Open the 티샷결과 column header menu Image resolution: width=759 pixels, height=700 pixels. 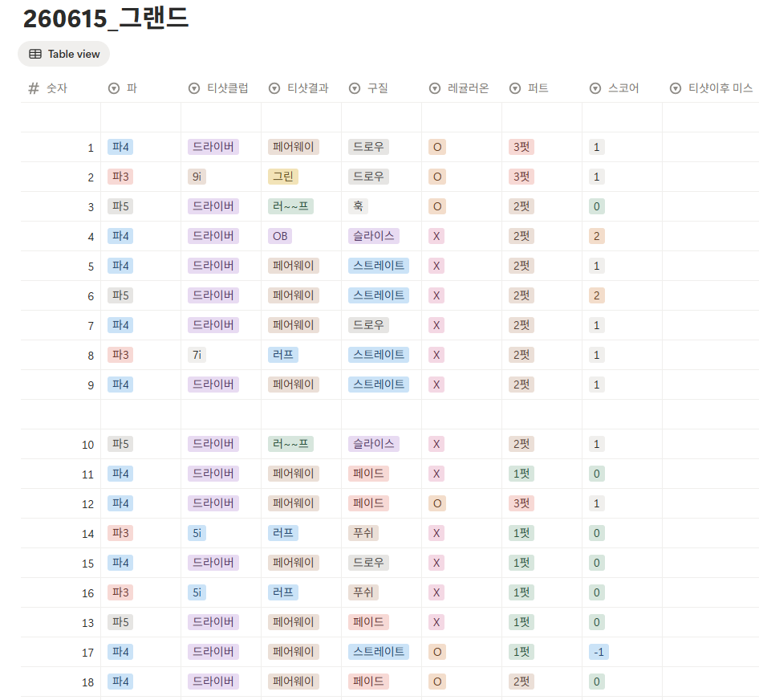(x=302, y=88)
